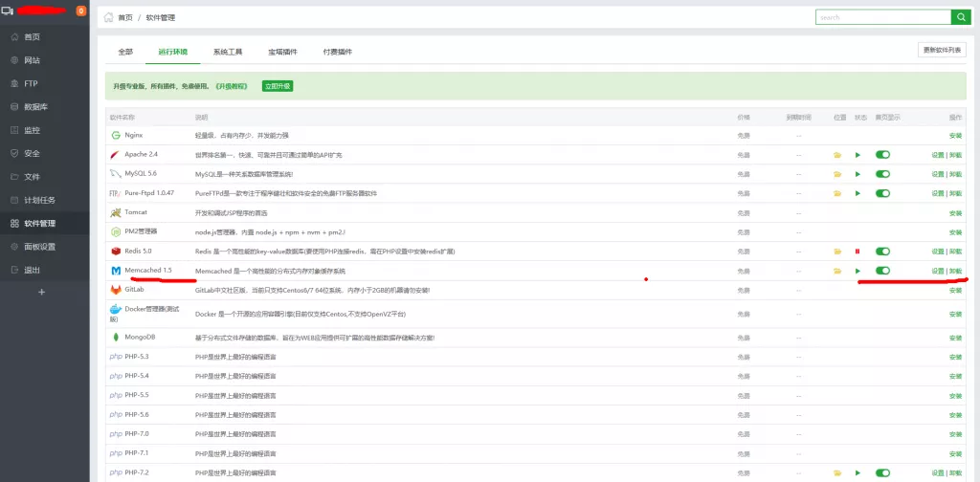980x482 pixels.
Task: Open folder location for PHP-7.2
Action: point(837,473)
